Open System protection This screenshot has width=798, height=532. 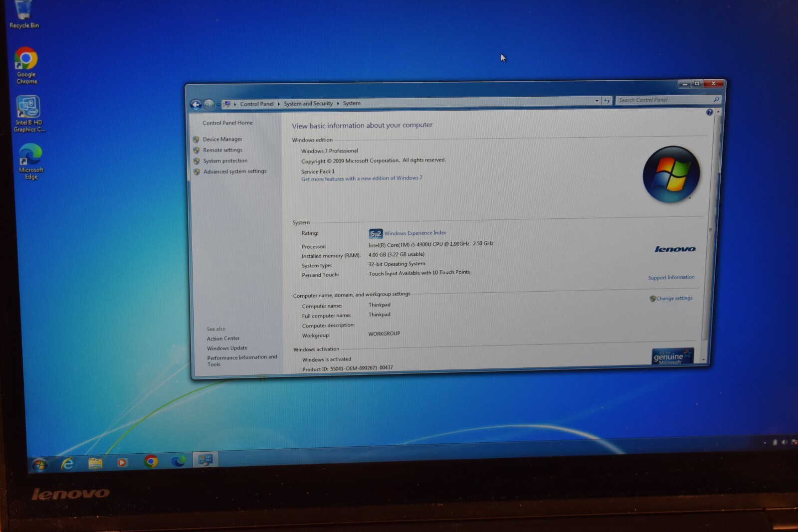click(x=225, y=161)
